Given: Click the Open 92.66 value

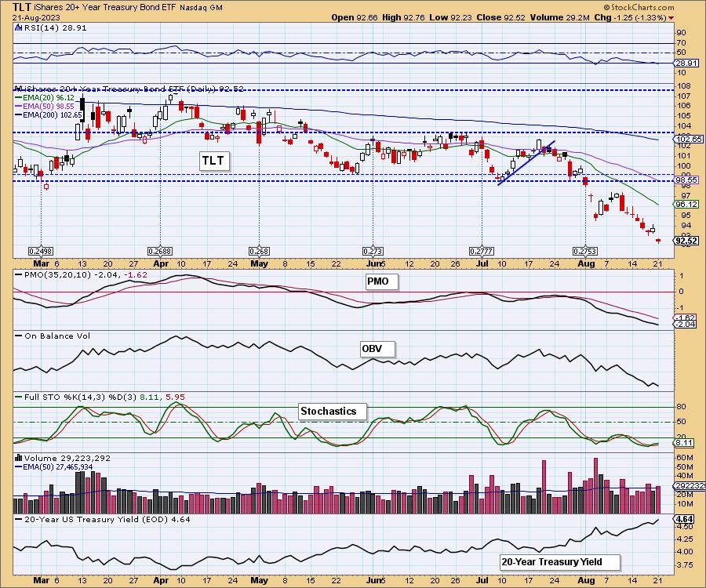Looking at the screenshot, I should pos(355,17).
